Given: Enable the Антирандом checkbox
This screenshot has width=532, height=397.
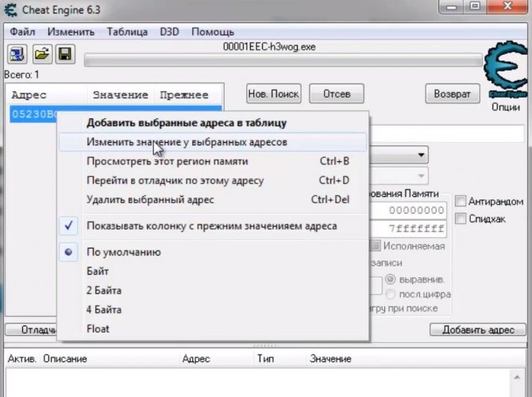Looking at the screenshot, I should (x=460, y=201).
